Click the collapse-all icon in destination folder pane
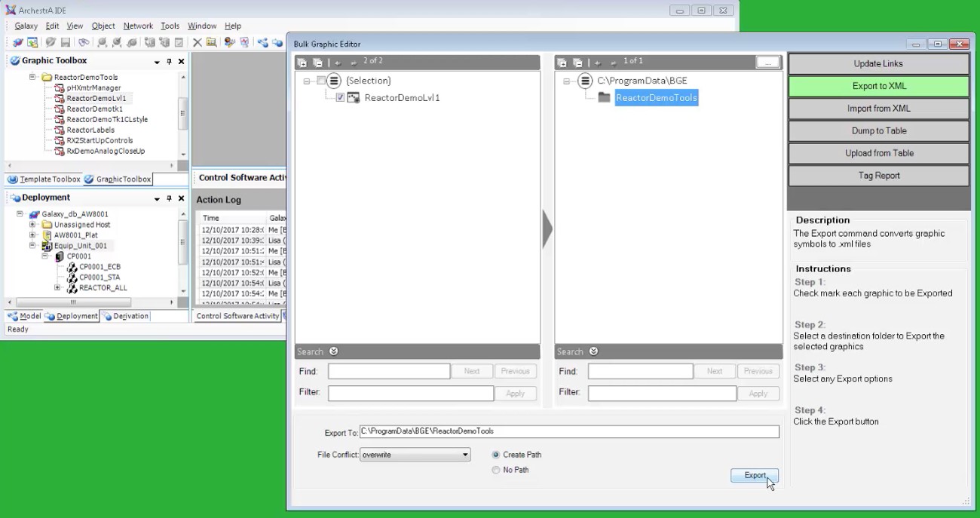 pyautogui.click(x=577, y=63)
